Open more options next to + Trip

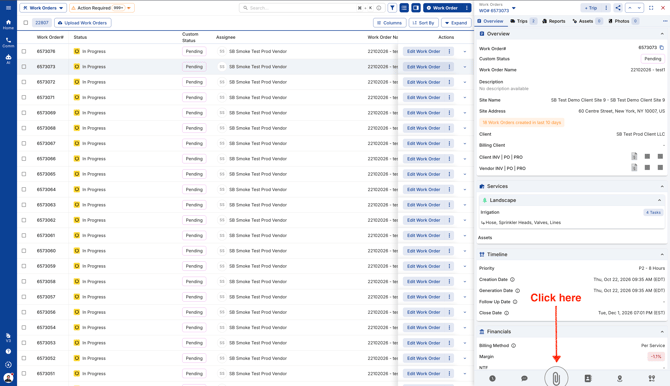pos(606,8)
